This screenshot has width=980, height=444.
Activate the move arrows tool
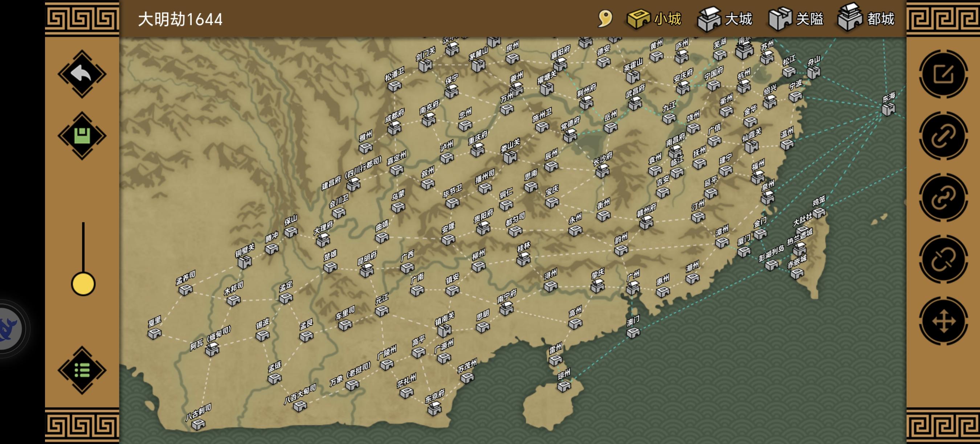(943, 321)
